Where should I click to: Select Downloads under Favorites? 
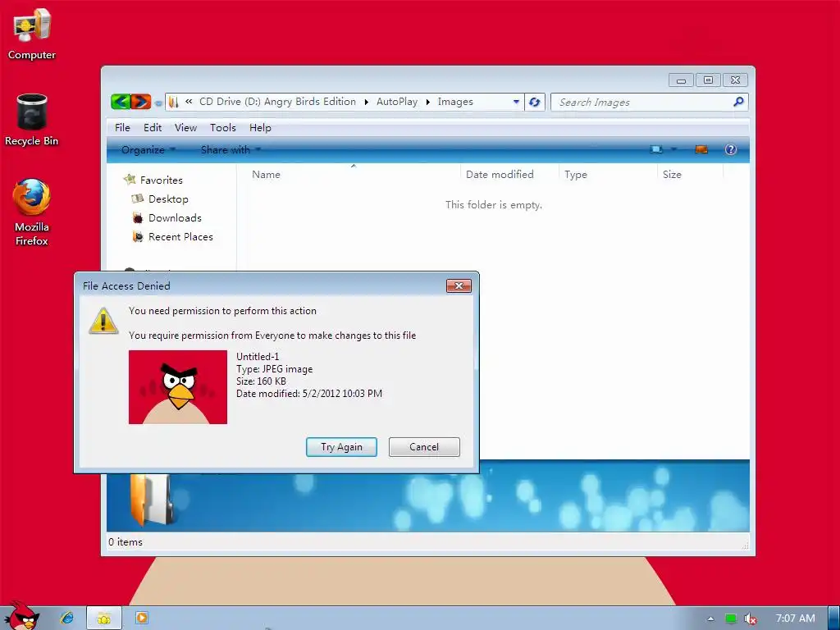pyautogui.click(x=167, y=217)
